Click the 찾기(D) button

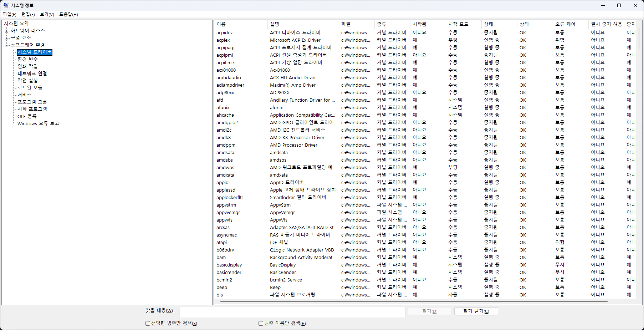[x=430, y=311]
